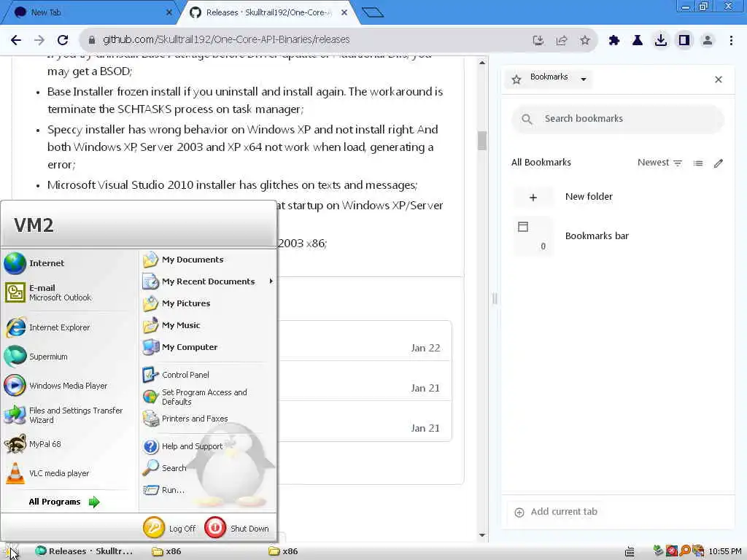
Task: Click the edit bookmarks pencil icon
Action: click(719, 163)
